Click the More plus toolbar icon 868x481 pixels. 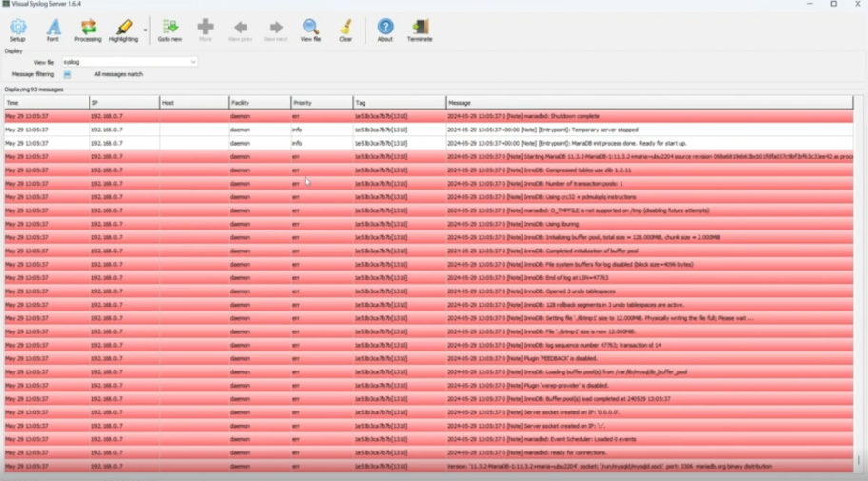(206, 30)
